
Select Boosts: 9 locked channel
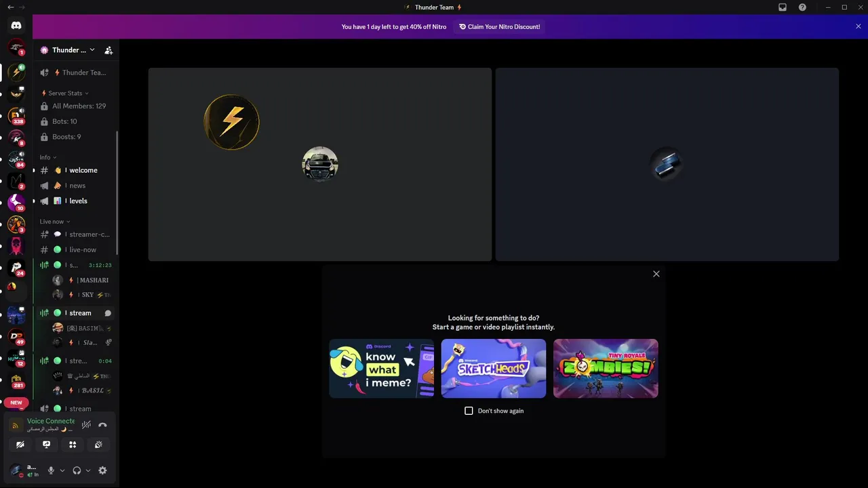(76, 136)
